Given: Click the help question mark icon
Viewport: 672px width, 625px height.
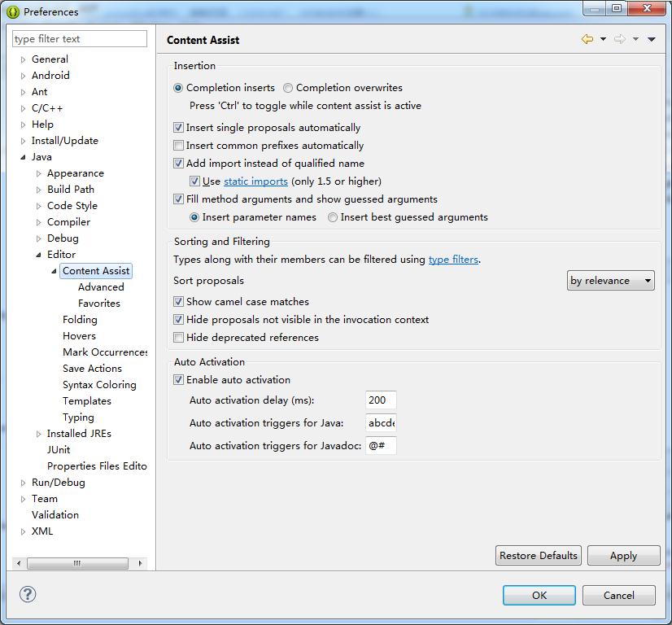Looking at the screenshot, I should click(x=28, y=594).
